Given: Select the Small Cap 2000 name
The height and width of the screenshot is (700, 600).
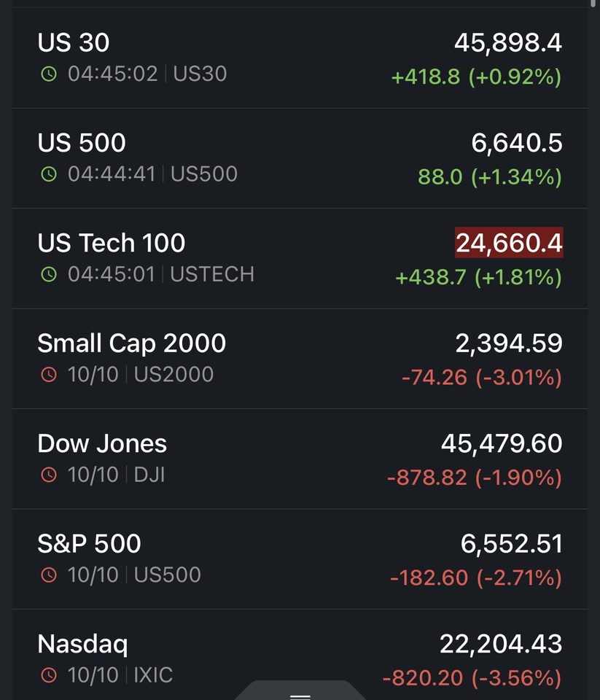Looking at the screenshot, I should tap(132, 343).
